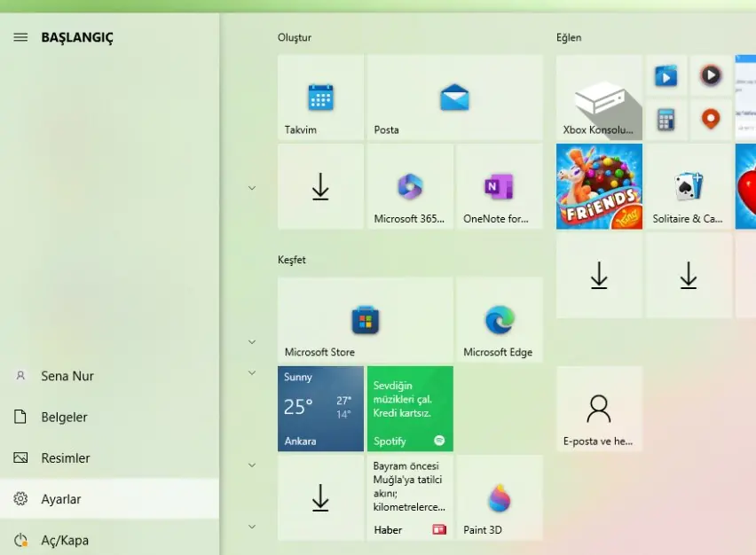
Task: Open the Takvim app tile
Action: point(320,98)
